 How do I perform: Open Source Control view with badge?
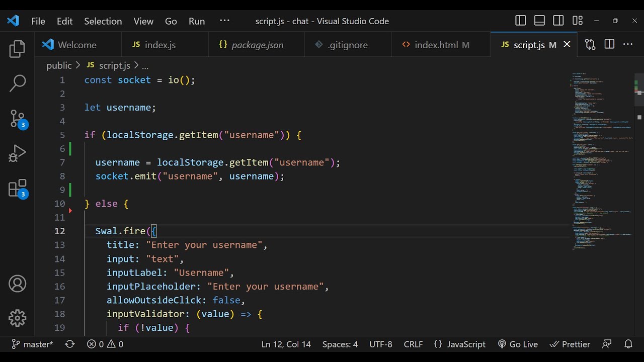(17, 119)
